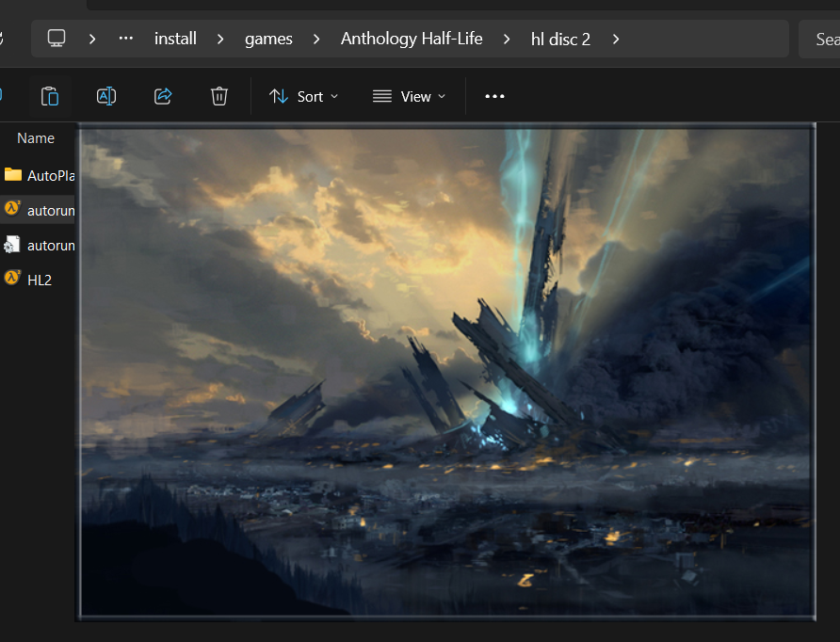Viewport: 840px width, 642px height.
Task: Click the Share toolbar icon
Action: click(163, 96)
